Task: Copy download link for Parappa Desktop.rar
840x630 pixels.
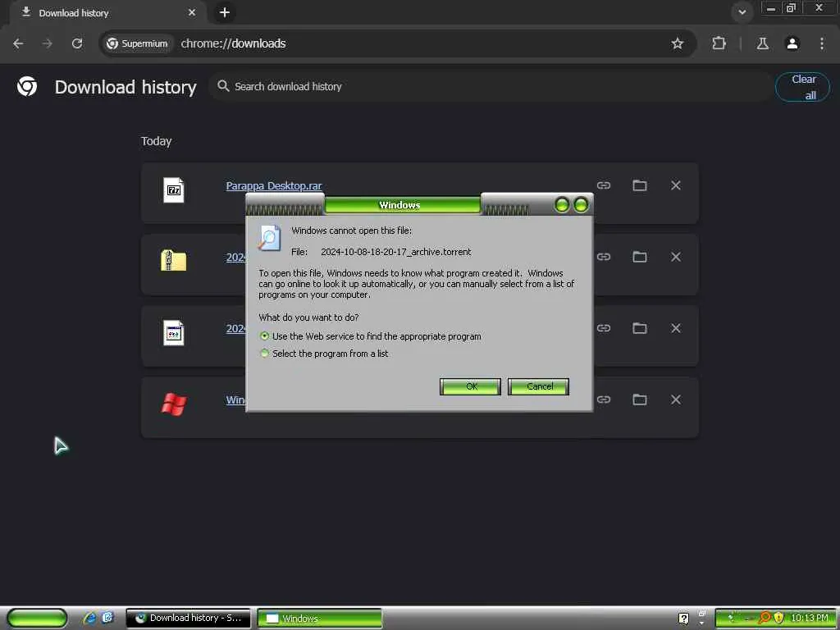Action: click(604, 185)
